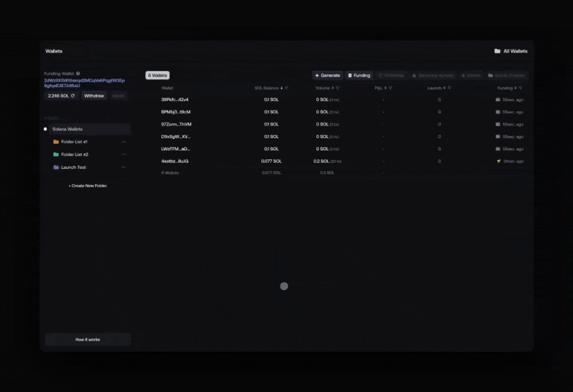573x392 pixels.
Task: Sort wallets by SOL Balance
Action: [282, 88]
